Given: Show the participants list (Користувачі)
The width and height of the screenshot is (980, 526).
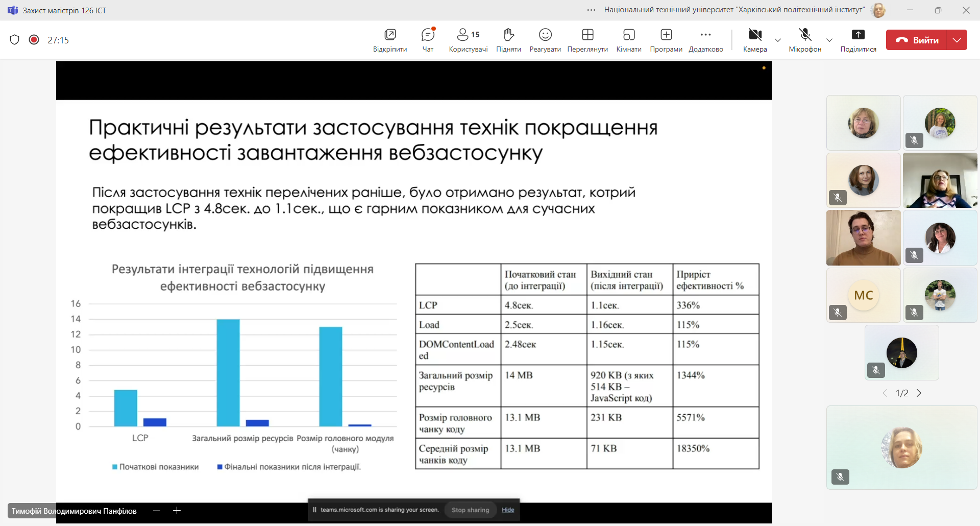Looking at the screenshot, I should click(468, 40).
